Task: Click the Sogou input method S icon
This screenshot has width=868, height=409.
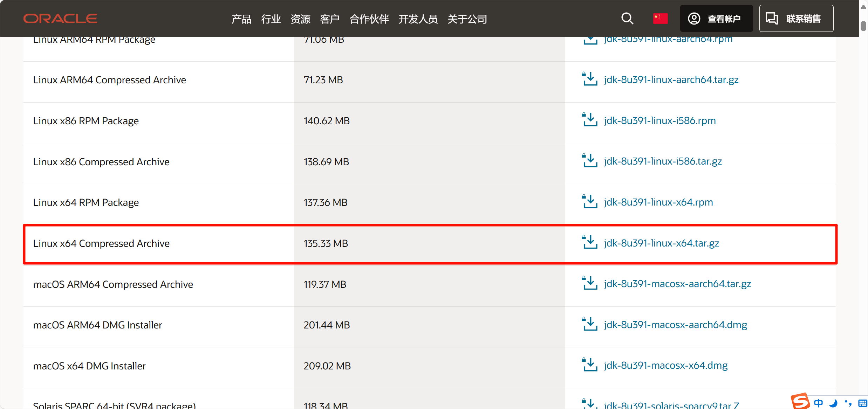Action: 800,401
